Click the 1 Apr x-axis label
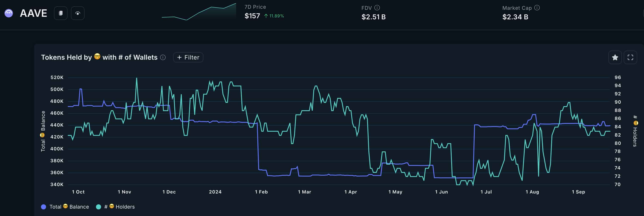Screen dimensions: 644x216 click(x=351, y=192)
